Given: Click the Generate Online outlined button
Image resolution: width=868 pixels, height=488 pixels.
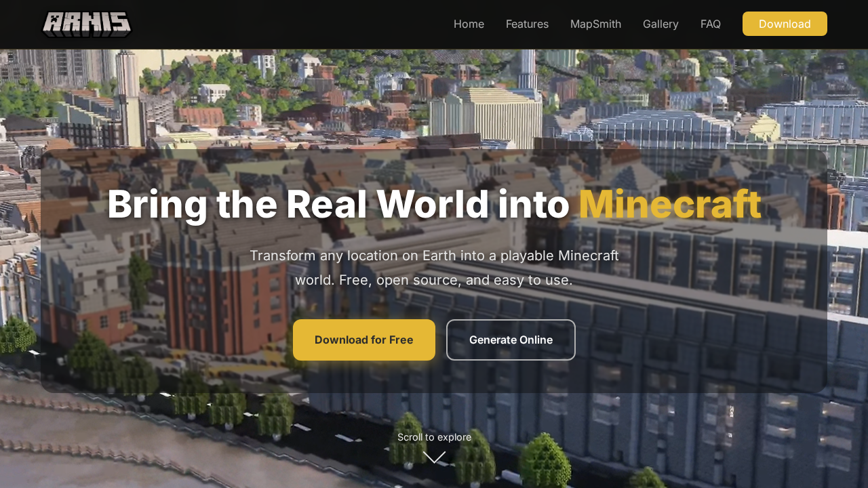Looking at the screenshot, I should point(511,340).
